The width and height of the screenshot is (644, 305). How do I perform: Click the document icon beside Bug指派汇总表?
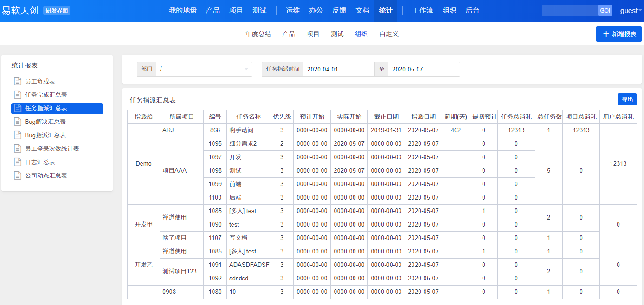tap(18, 135)
